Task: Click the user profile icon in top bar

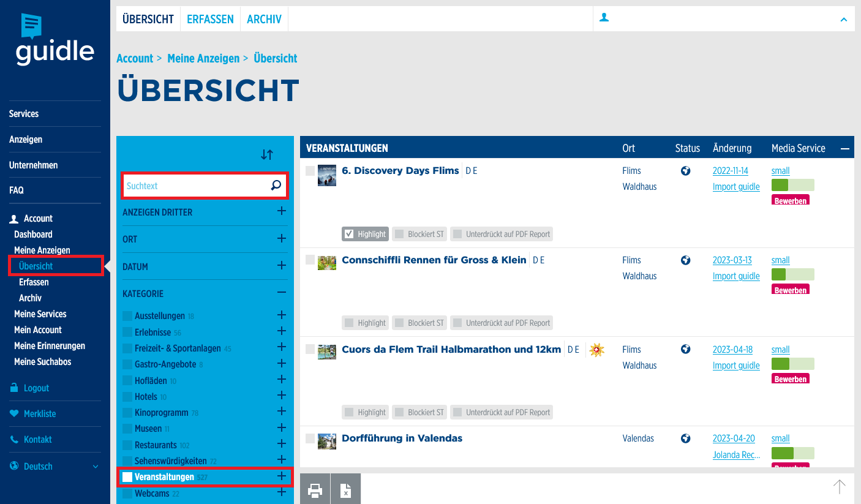Action: click(x=604, y=18)
